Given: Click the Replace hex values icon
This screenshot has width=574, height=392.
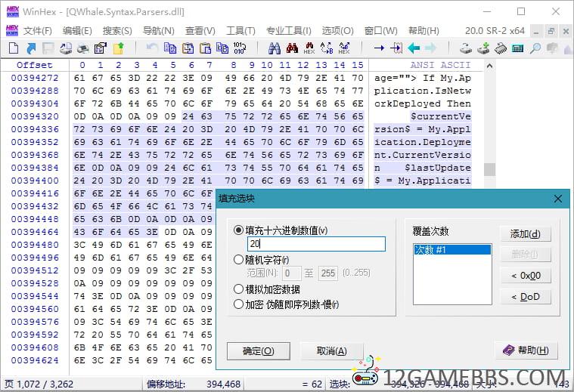Looking at the screenshot, I should [x=344, y=48].
